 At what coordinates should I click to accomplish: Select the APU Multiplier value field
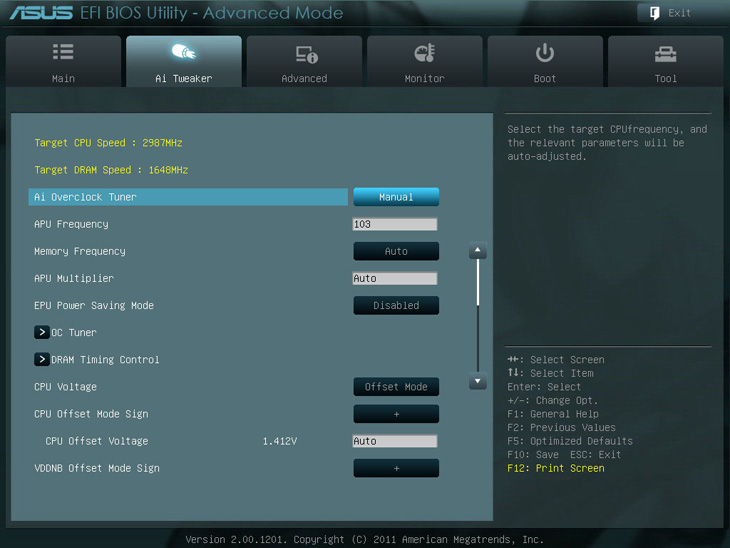(x=395, y=278)
